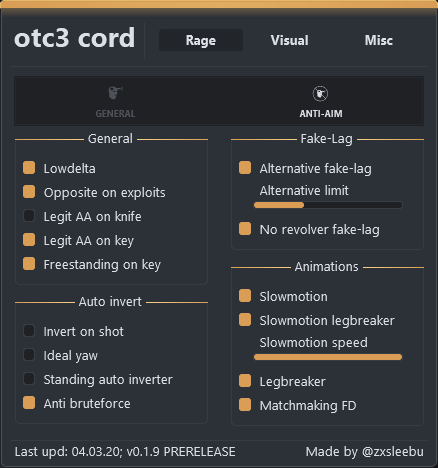438x468 pixels.
Task: Click the Alternative limit slider
Action: pyautogui.click(x=328, y=205)
